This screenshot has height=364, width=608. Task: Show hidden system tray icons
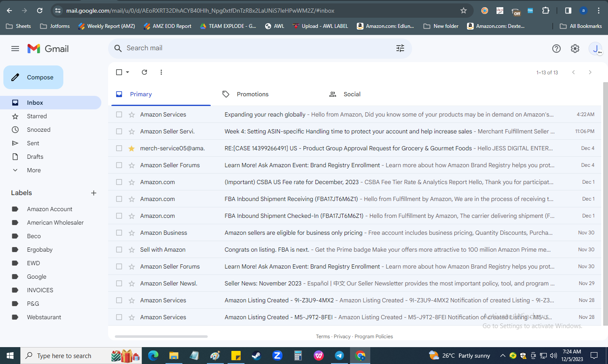tap(502, 356)
